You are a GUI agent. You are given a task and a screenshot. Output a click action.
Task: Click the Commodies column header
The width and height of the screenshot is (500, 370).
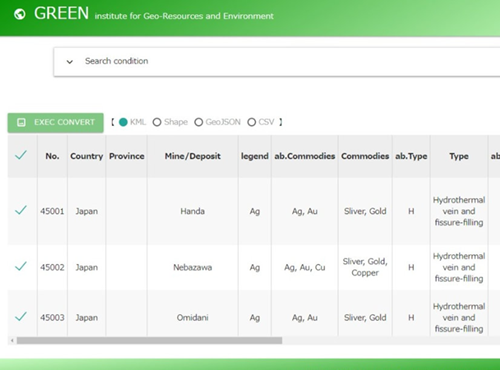pos(365,156)
